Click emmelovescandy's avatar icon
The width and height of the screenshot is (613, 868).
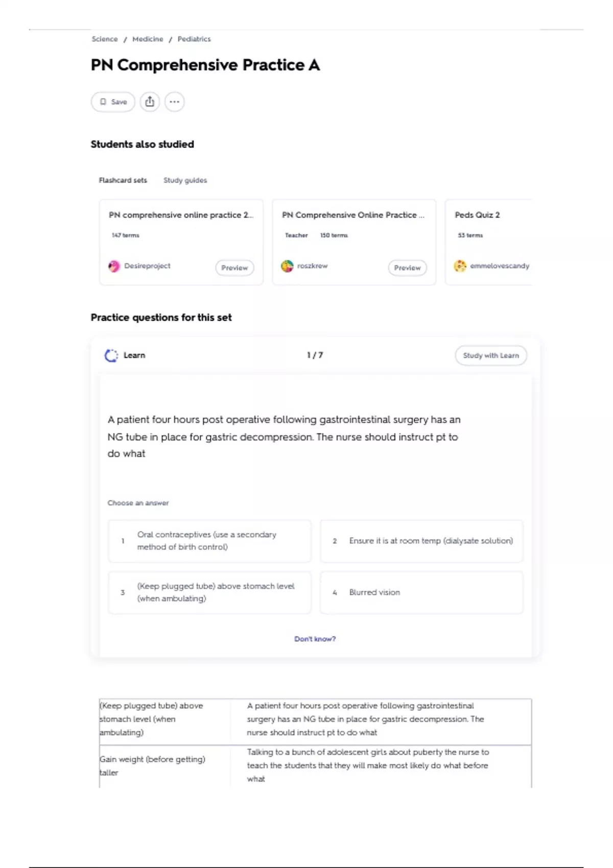tap(460, 266)
